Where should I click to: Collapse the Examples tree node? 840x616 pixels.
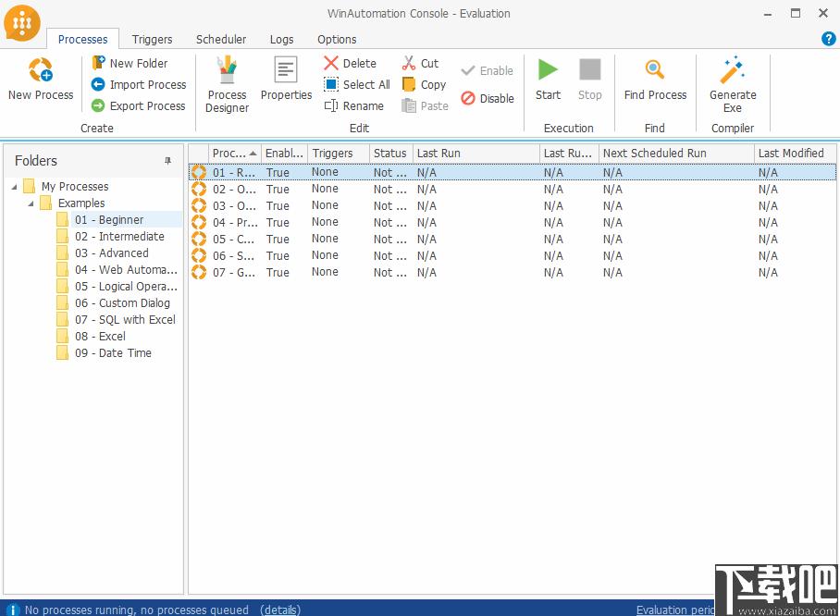[x=31, y=203]
